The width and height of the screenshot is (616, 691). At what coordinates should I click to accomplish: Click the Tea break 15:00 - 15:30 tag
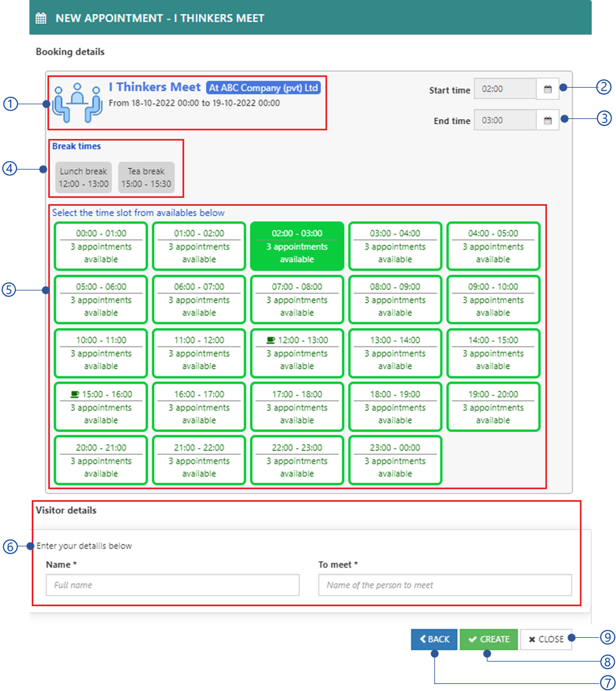(x=146, y=178)
